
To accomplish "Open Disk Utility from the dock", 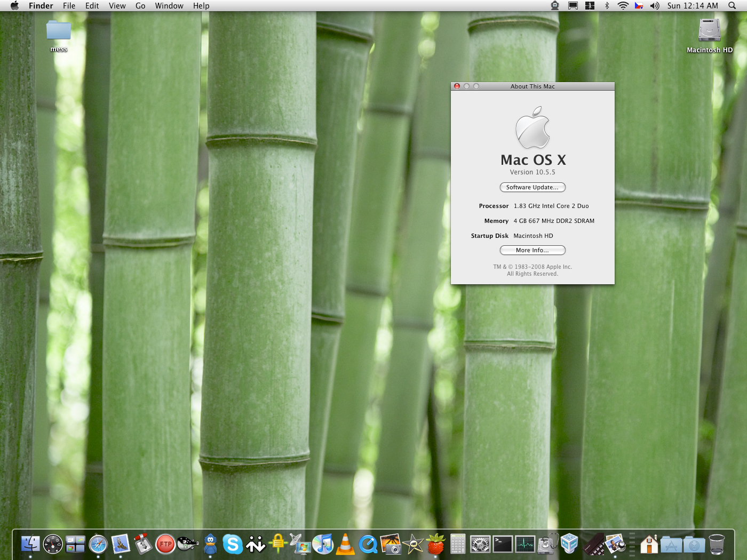I will (547, 544).
